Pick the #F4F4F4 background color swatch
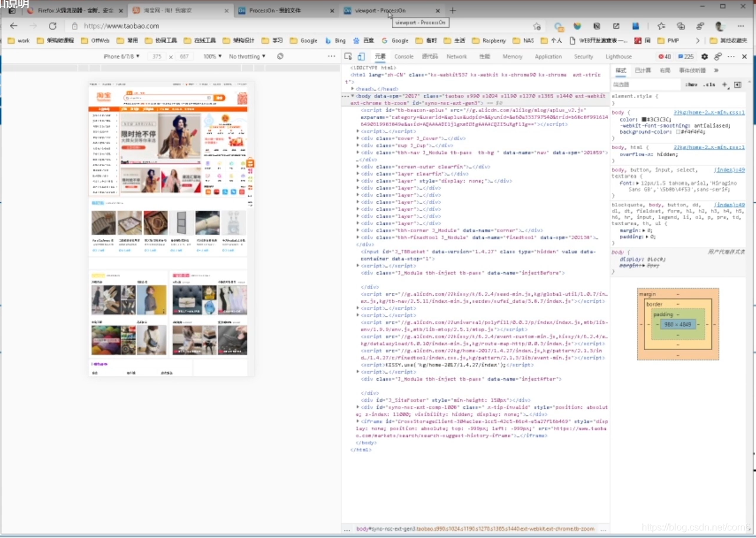Image resolution: width=756 pixels, height=538 pixels. [x=678, y=132]
